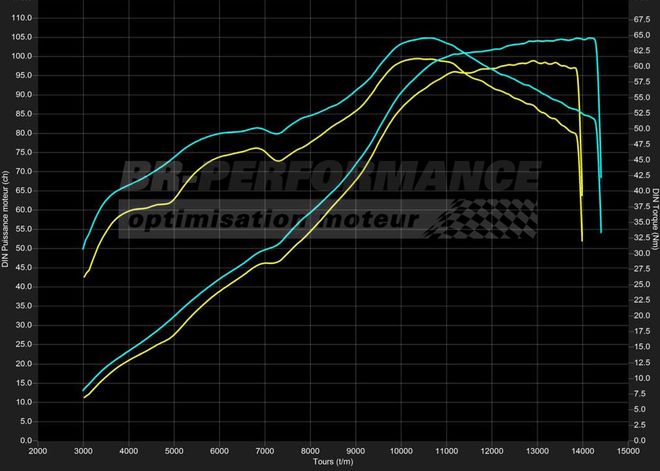Screen dimensions: 660x471
Task: Click the 100.0 label on left axis
Action: pyautogui.click(x=22, y=56)
